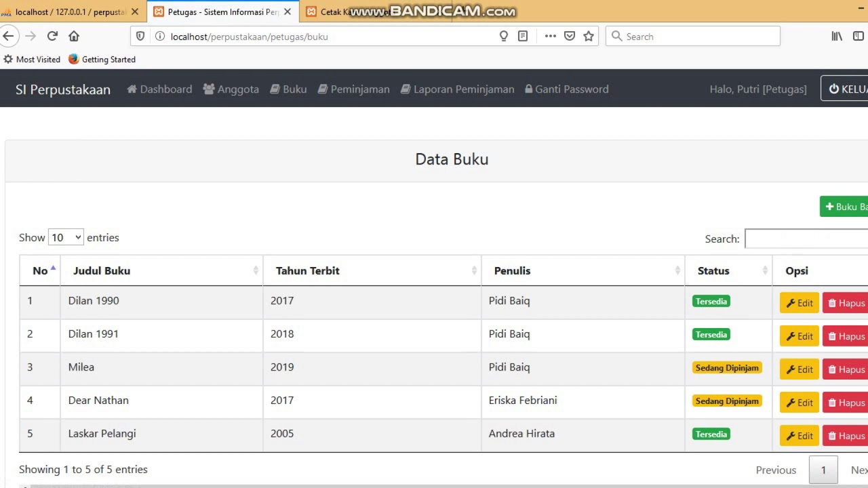The height and width of the screenshot is (488, 868).
Task: Reload the current browser page
Action: point(52,37)
